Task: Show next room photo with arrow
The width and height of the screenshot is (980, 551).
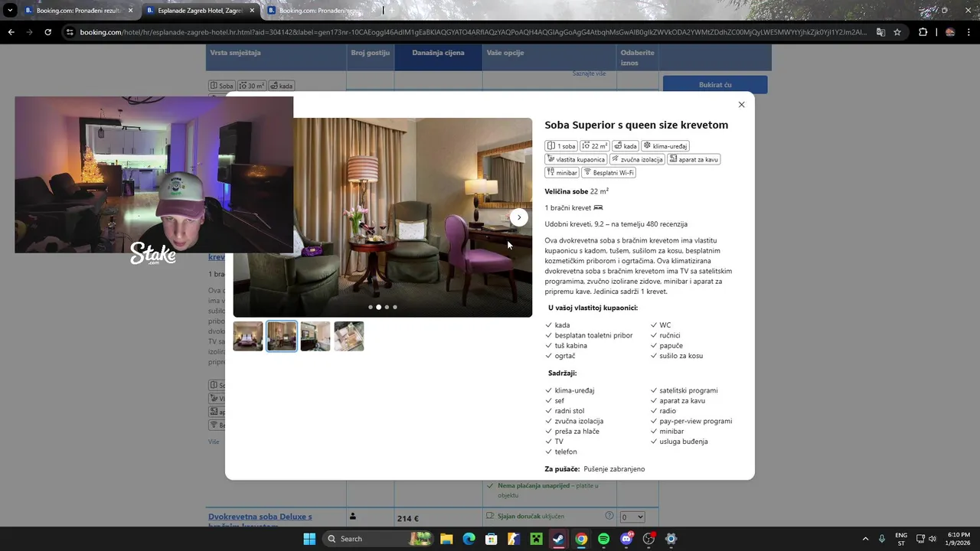Action: tap(519, 217)
